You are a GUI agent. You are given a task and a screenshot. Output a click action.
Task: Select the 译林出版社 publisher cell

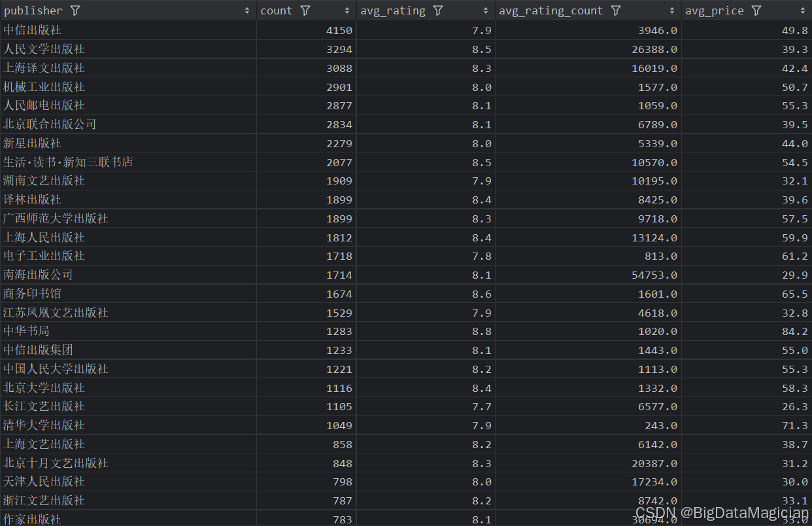coord(128,200)
